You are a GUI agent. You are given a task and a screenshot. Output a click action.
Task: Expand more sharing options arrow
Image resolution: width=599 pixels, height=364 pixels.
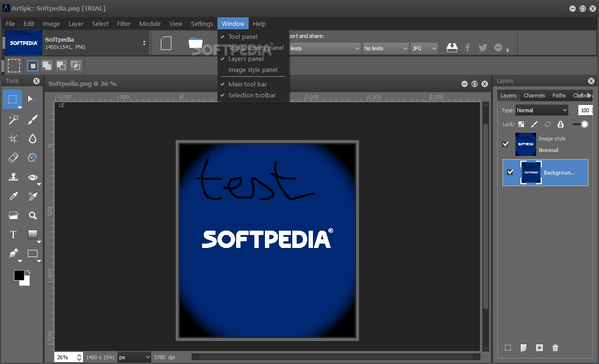507,50
